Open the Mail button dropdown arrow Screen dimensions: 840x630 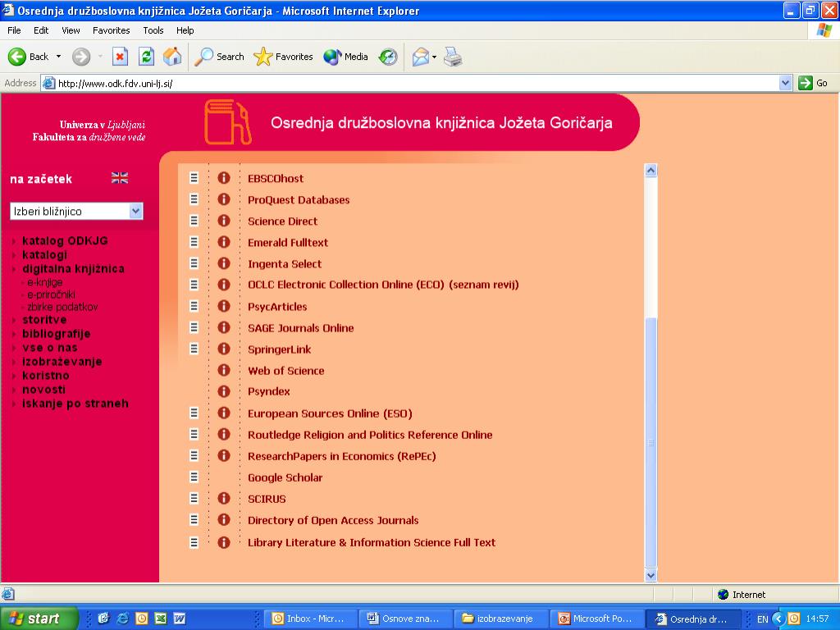435,57
